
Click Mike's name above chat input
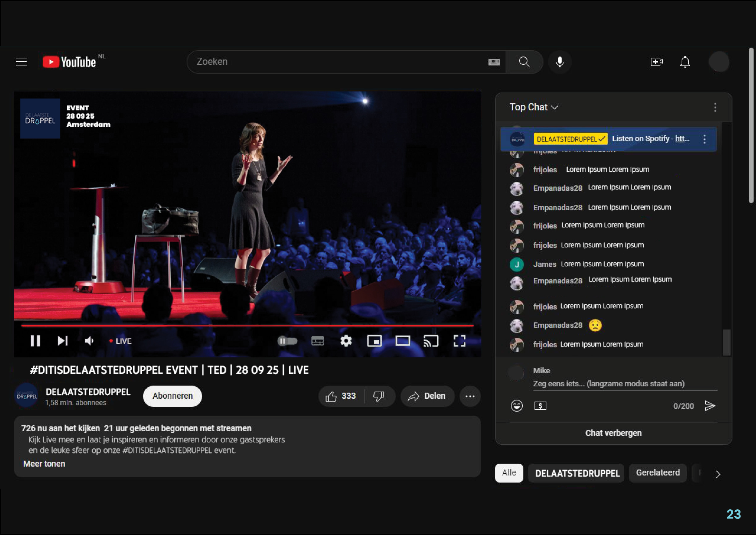point(541,371)
